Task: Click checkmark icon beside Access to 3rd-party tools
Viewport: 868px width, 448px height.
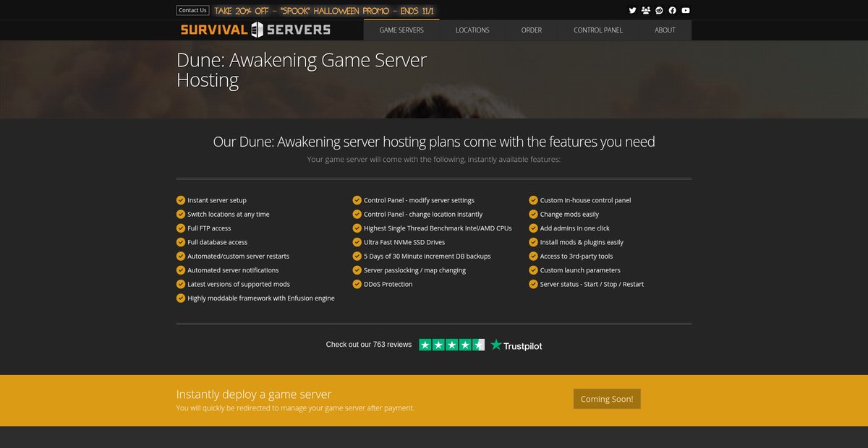Action: pyautogui.click(x=534, y=256)
